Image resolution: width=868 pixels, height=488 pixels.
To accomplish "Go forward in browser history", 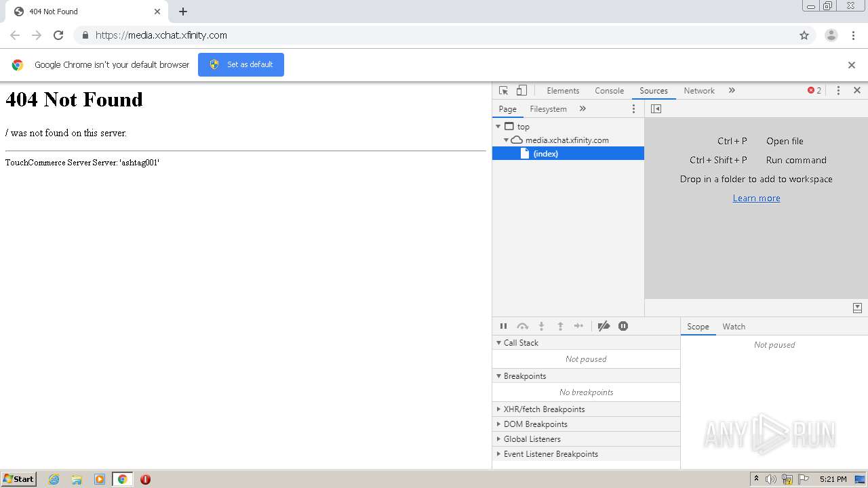I will click(37, 35).
